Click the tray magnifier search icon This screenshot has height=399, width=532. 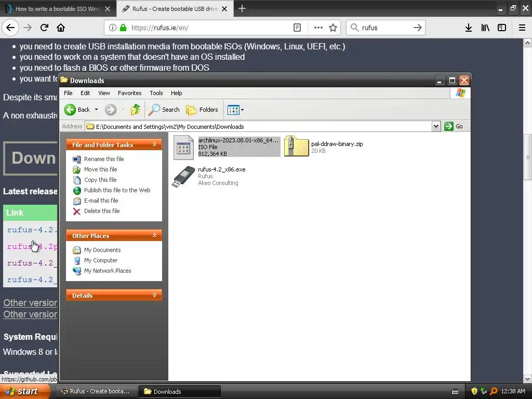(494, 392)
